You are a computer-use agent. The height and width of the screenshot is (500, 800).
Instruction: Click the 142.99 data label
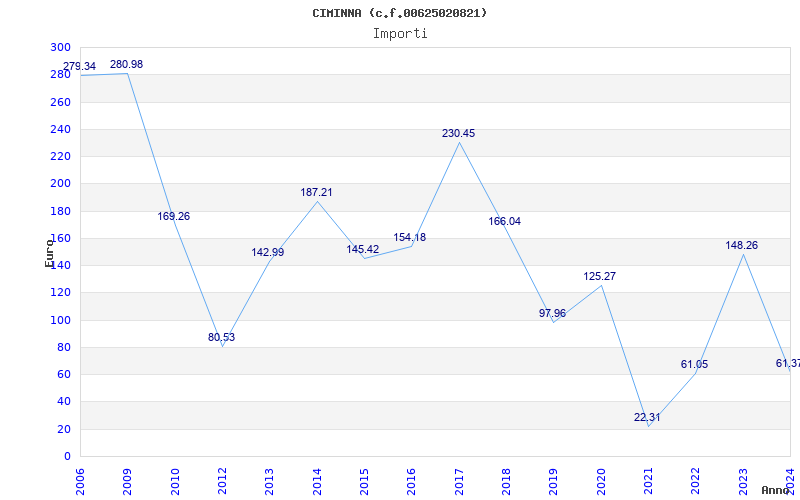tap(268, 252)
